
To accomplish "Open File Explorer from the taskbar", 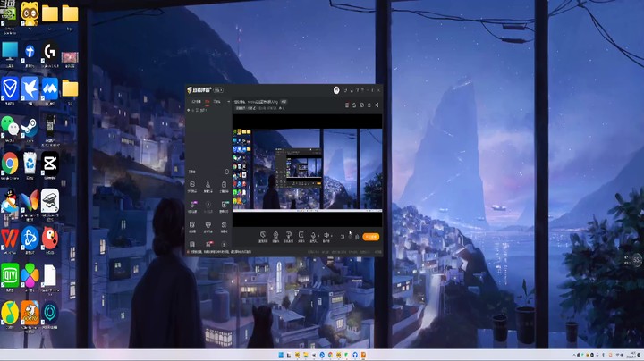I will 306,355.
